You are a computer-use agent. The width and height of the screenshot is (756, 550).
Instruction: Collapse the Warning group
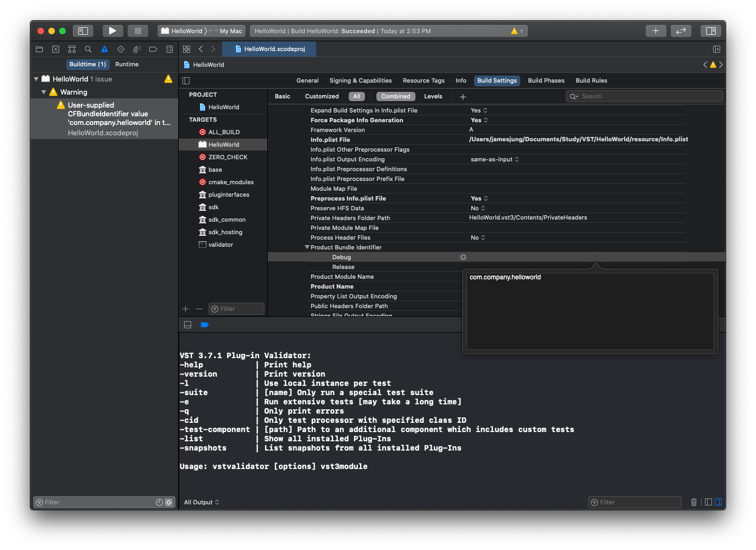[44, 92]
